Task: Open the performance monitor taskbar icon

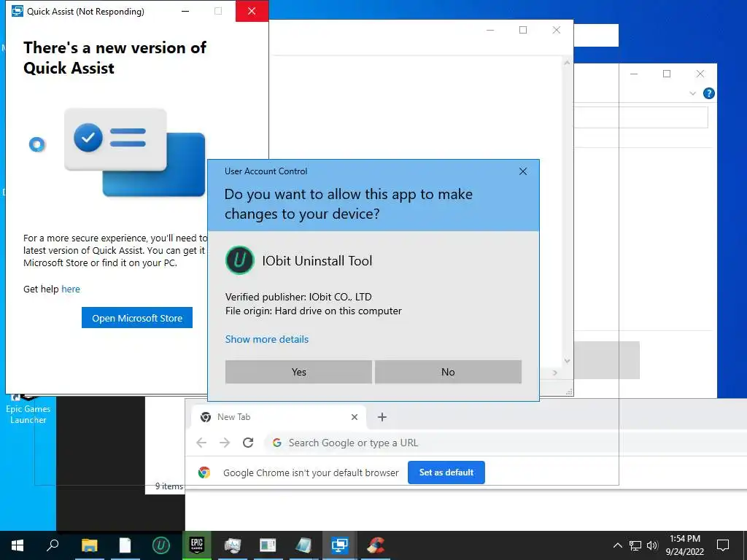Action: (x=233, y=545)
